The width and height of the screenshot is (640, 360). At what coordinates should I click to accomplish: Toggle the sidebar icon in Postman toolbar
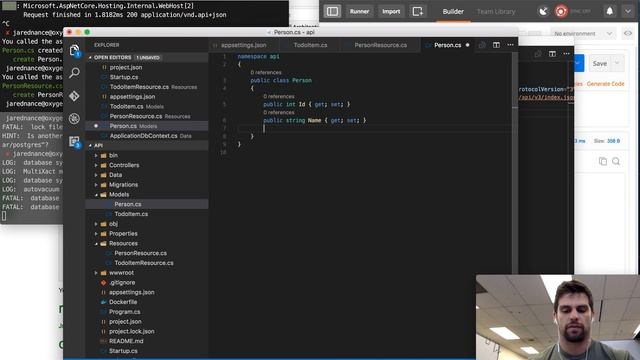coord(332,11)
